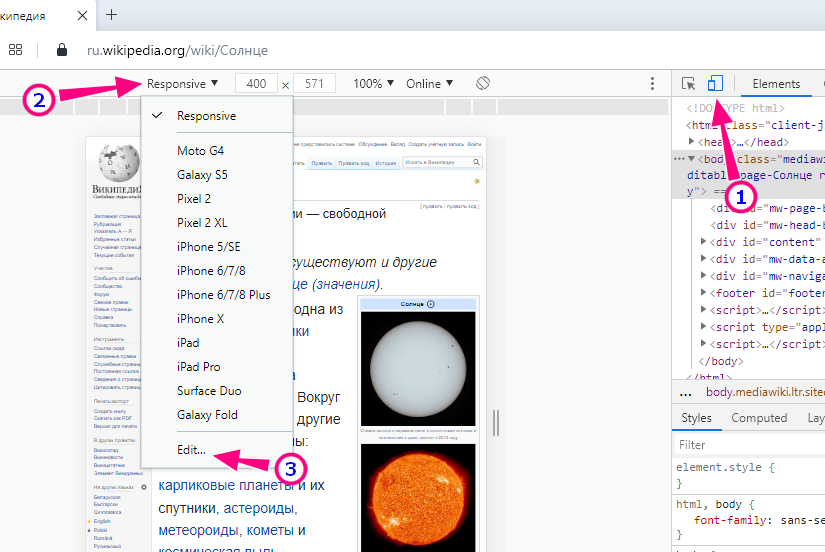This screenshot has width=825, height=552.
Task: Click the link астероиды
Action: tap(260, 508)
